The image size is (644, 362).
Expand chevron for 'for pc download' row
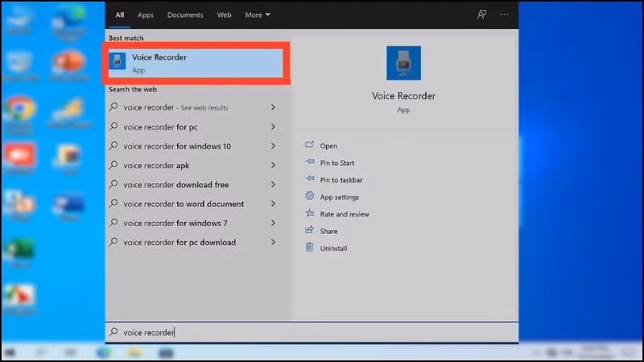[273, 243]
